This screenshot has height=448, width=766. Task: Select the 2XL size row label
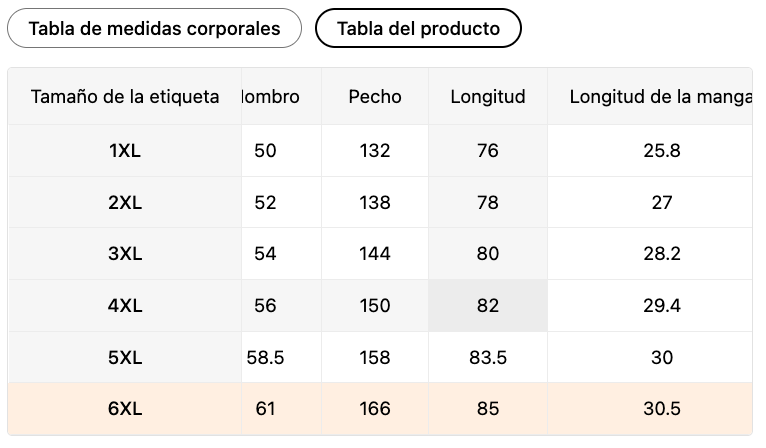click(125, 202)
